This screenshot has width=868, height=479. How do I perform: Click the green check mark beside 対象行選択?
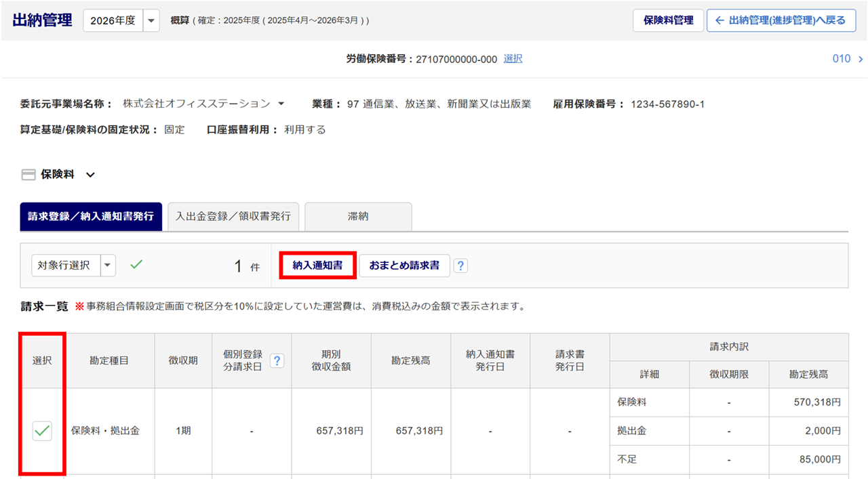(x=136, y=266)
